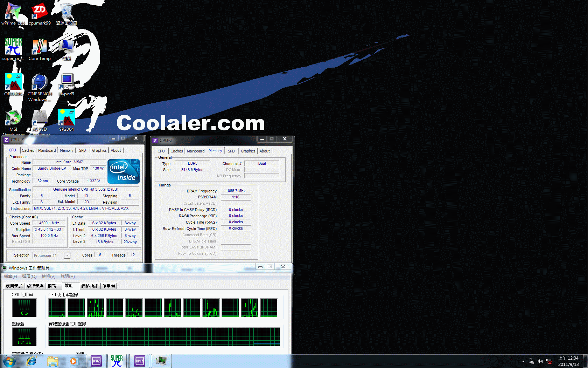Launch super_pi desktop shortcut
Viewport: 588px width, 368px height.
pos(13,49)
